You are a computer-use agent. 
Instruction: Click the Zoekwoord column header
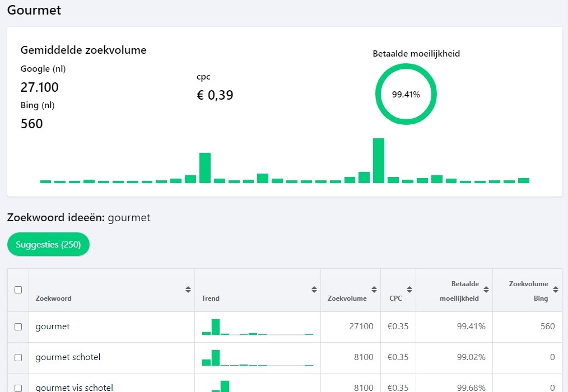click(53, 298)
